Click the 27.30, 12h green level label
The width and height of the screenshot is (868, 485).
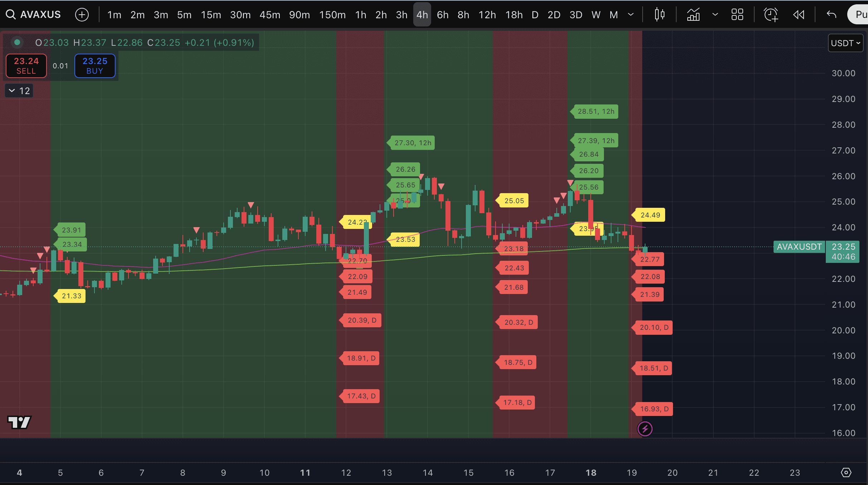[411, 143]
